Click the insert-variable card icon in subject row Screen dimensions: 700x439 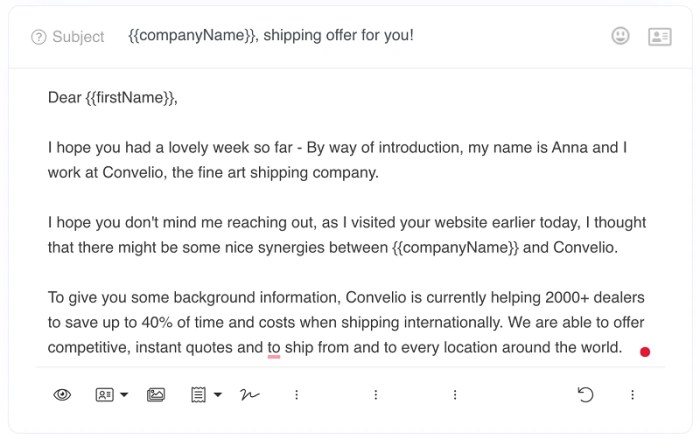(x=659, y=37)
